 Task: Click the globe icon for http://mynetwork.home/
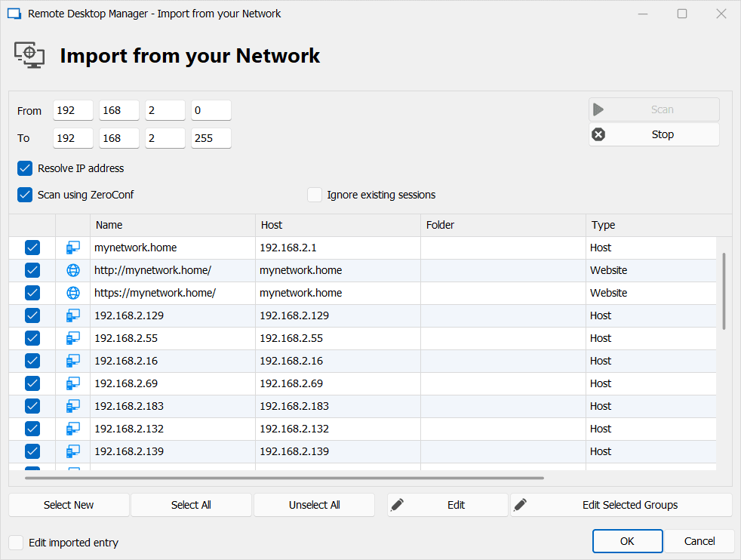(x=72, y=270)
